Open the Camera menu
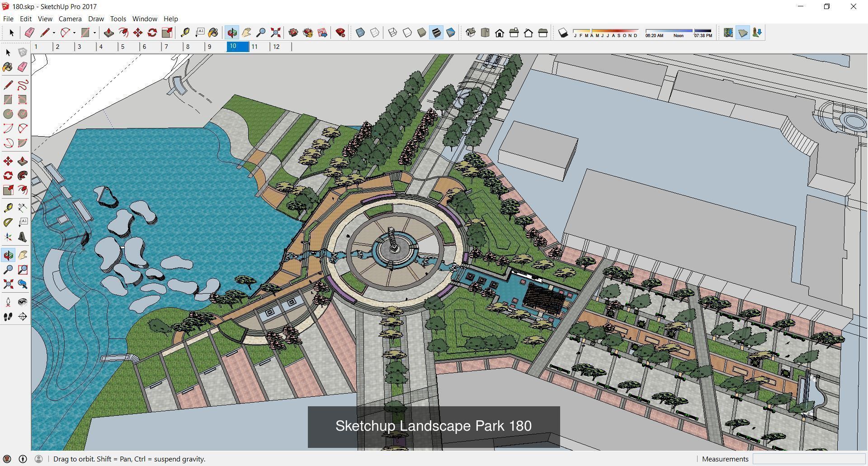Image resolution: width=868 pixels, height=466 pixels. pos(70,19)
